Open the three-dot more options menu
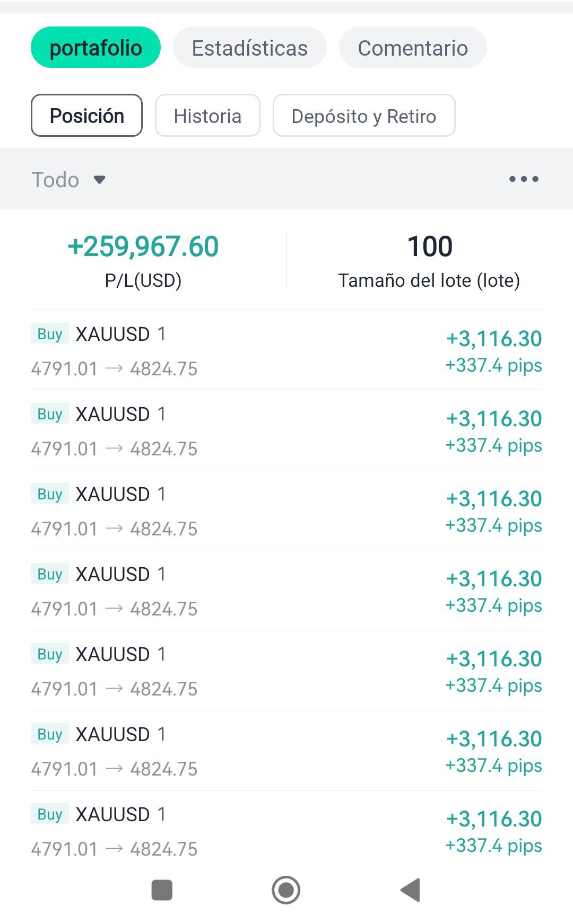This screenshot has width=573, height=924. point(524,179)
